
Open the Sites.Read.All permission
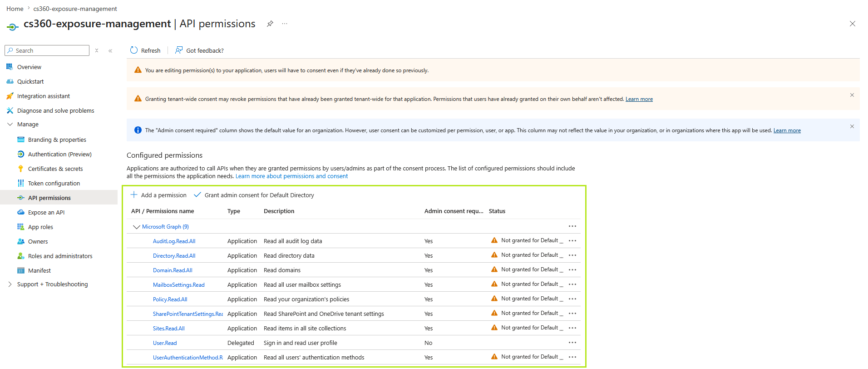pyautogui.click(x=169, y=329)
